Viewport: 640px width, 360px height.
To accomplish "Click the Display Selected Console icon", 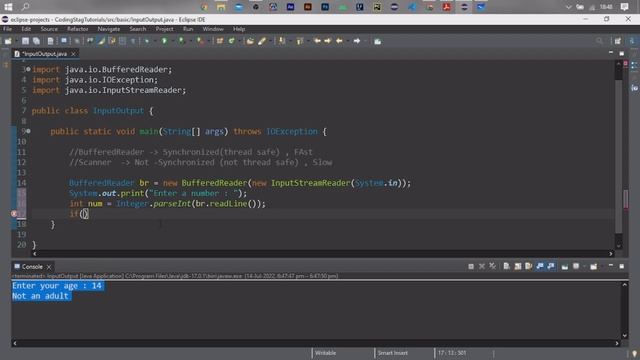I will pos(576,266).
